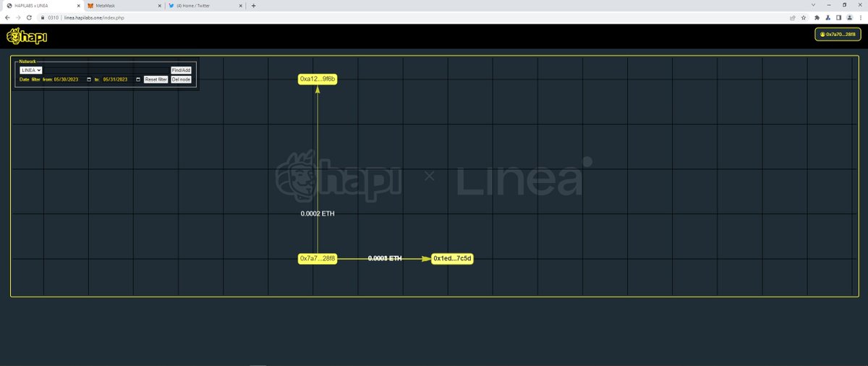This screenshot has height=366, width=868.
Task: Share this page via the share icon
Action: pyautogui.click(x=793, y=17)
